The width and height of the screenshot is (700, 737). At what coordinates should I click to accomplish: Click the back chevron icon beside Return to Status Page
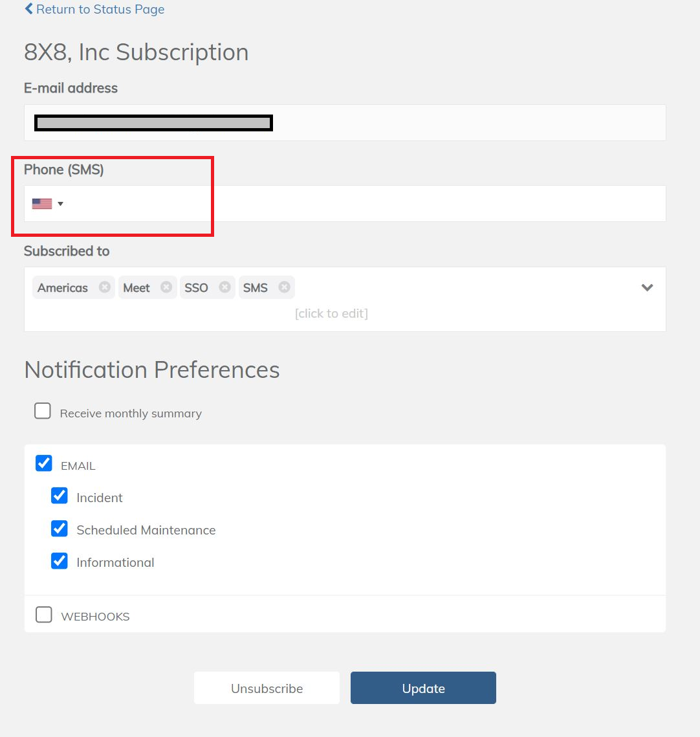(x=28, y=9)
